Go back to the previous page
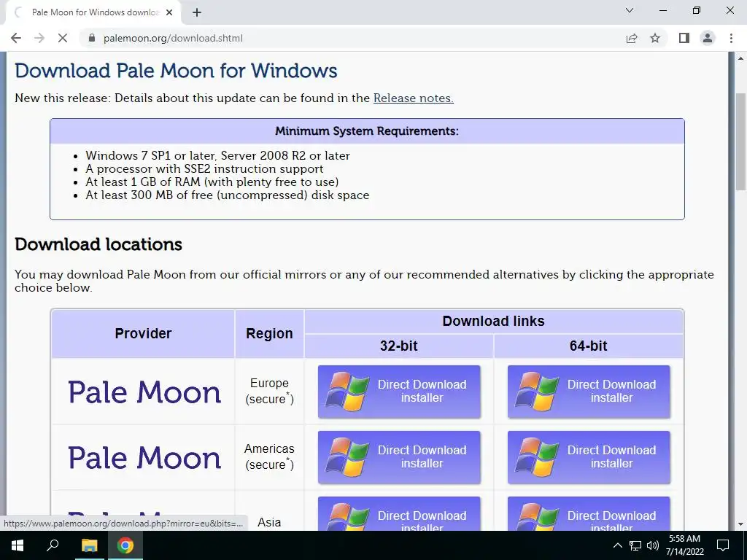This screenshot has height=560, width=747. coord(16,38)
